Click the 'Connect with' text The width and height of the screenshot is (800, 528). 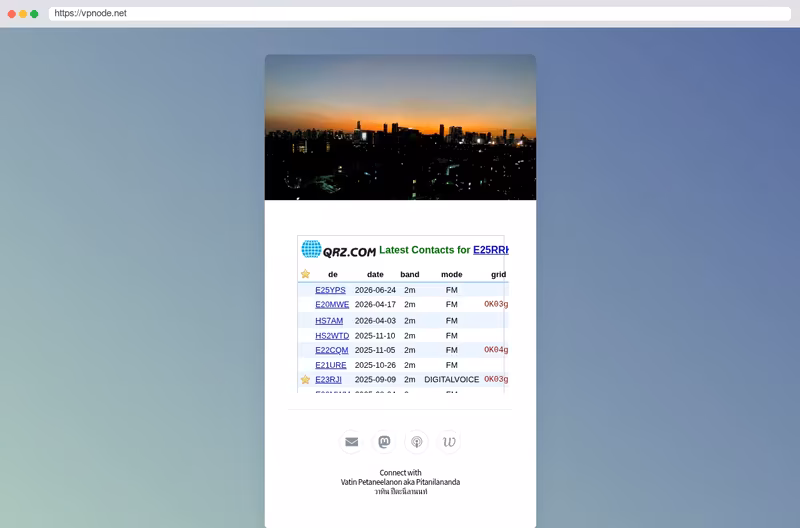(401, 473)
